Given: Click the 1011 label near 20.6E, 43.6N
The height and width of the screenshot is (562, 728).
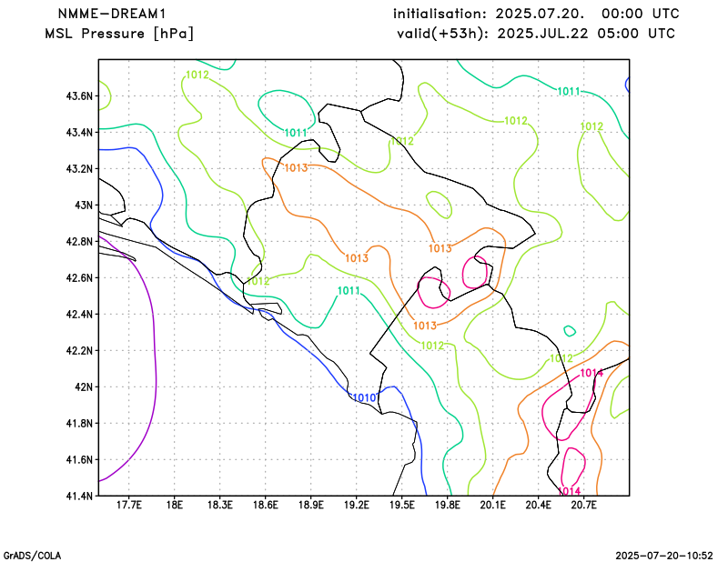Looking at the screenshot, I should (x=569, y=92).
